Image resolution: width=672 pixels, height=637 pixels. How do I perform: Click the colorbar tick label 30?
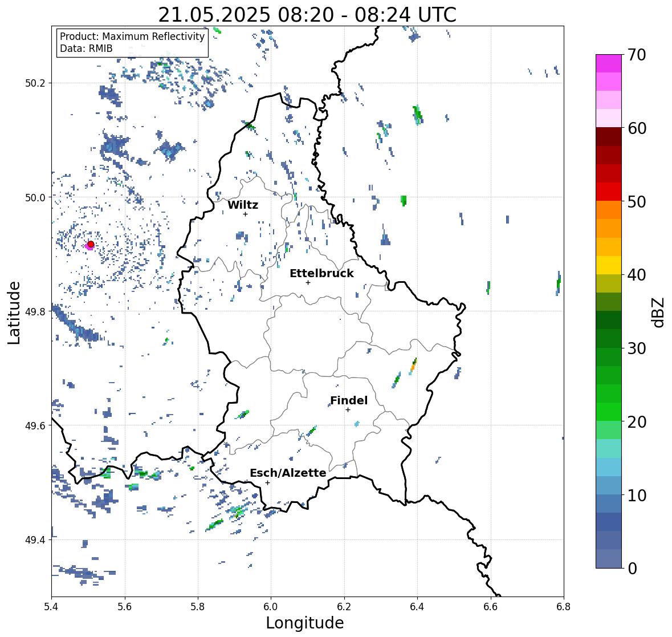point(637,348)
